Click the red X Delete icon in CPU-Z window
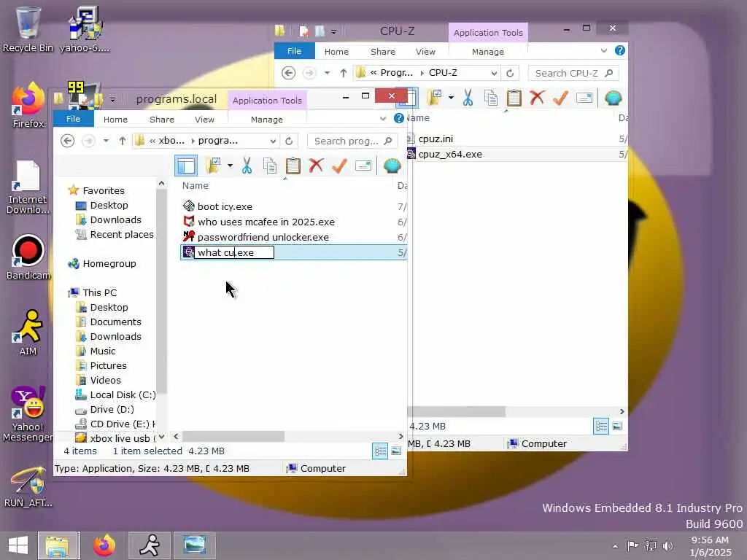This screenshot has height=560, width=747. (x=537, y=97)
